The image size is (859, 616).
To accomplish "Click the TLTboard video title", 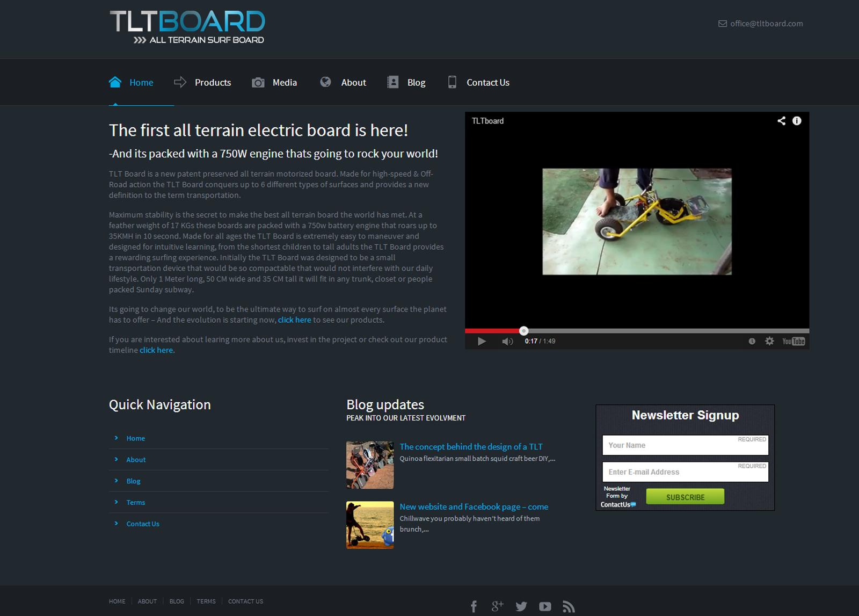I will [x=487, y=121].
